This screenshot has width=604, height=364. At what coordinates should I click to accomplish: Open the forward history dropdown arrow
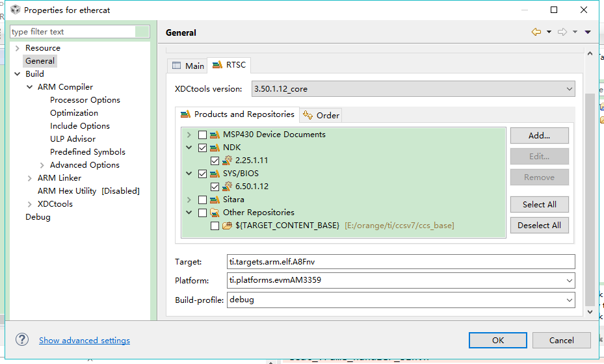click(575, 32)
